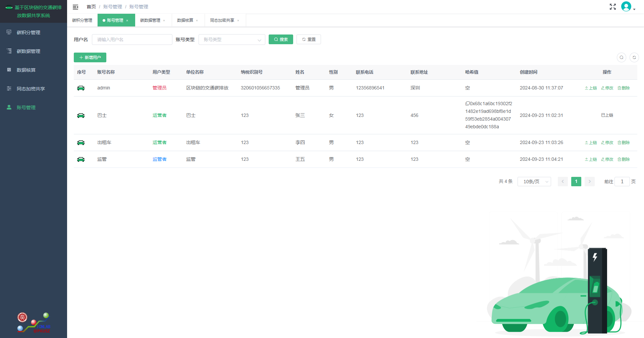Click the car icon in the 监管 row
This screenshot has width=644, height=338.
(81, 159)
